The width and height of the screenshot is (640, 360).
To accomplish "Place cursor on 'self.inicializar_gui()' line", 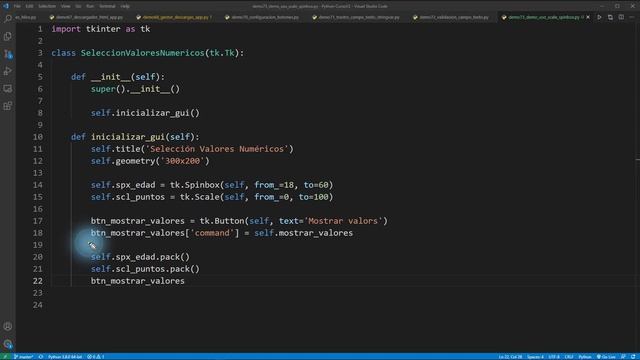I will (145, 113).
